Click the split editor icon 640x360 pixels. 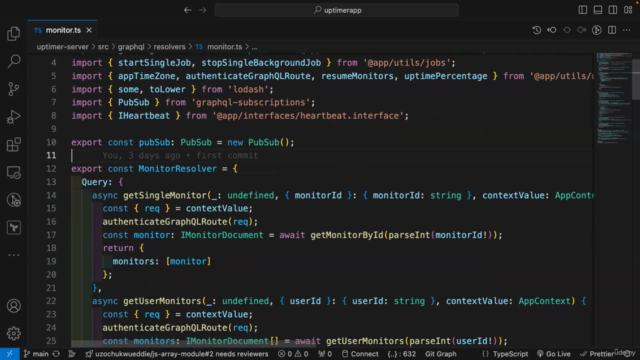tap(612, 30)
